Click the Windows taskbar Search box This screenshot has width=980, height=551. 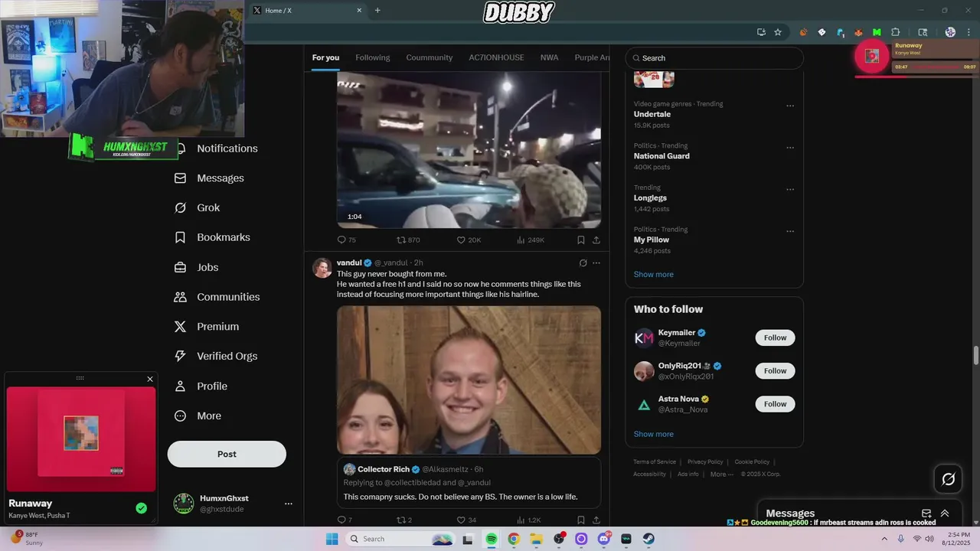click(400, 539)
